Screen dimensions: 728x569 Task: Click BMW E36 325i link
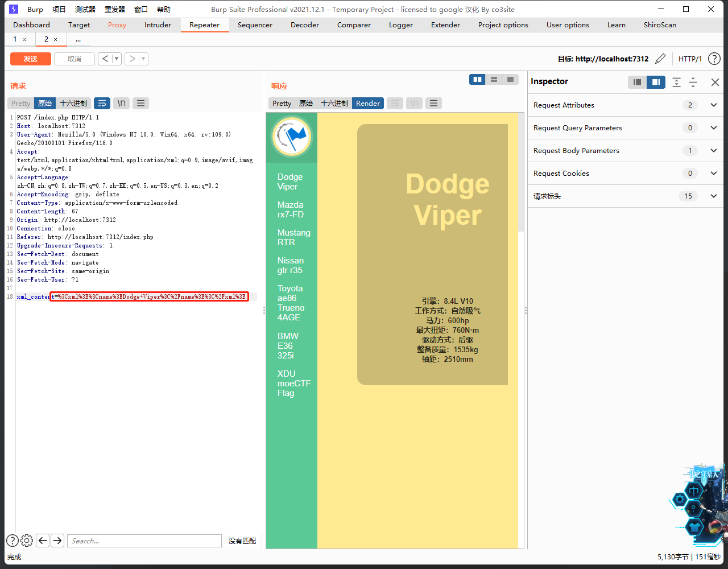288,345
